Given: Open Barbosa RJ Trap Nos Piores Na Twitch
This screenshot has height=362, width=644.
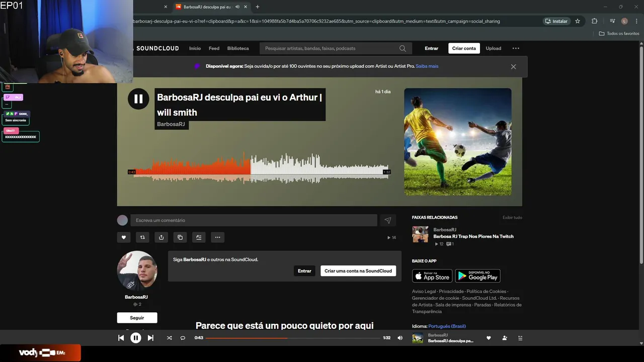Looking at the screenshot, I should [473, 236].
